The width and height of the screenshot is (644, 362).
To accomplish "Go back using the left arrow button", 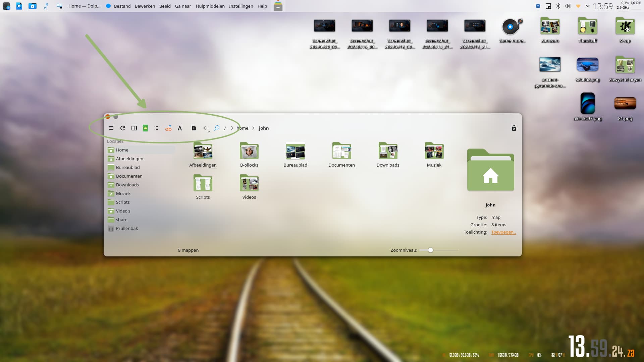I will coord(205,128).
